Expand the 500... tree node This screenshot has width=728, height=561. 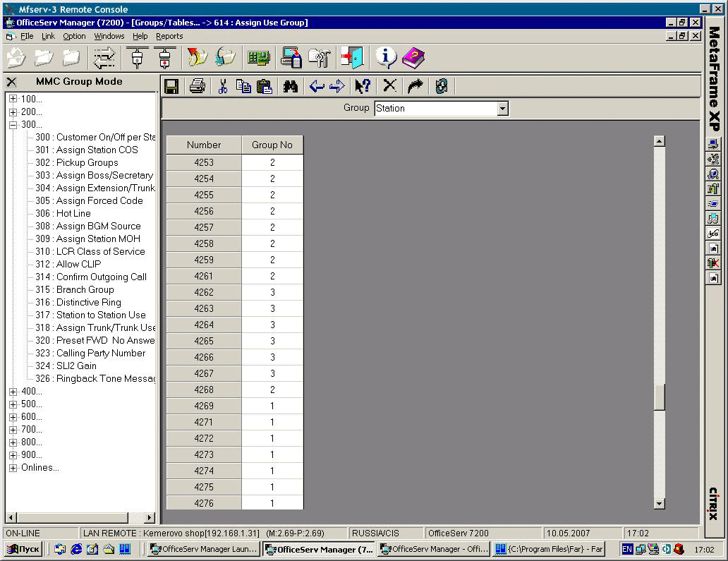pos(13,404)
